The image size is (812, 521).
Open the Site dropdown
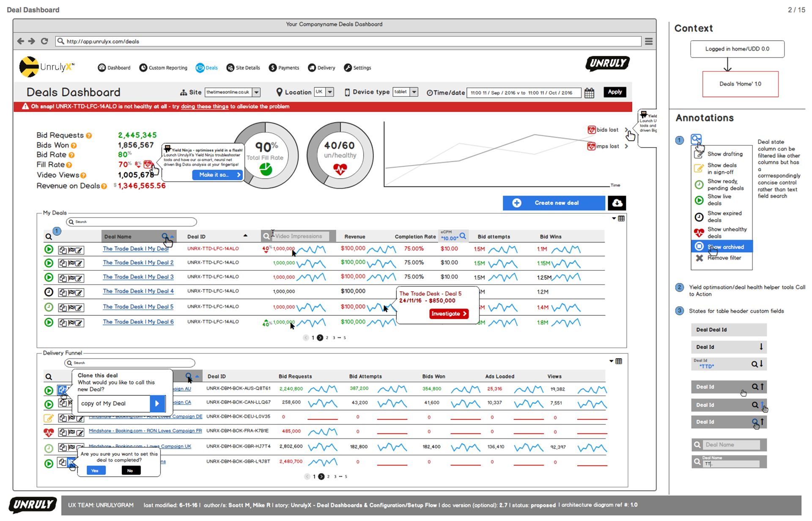point(256,92)
